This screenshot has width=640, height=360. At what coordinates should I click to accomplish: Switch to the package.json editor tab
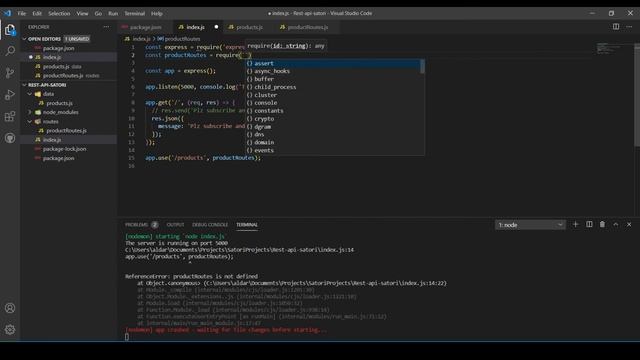[x=145, y=27]
